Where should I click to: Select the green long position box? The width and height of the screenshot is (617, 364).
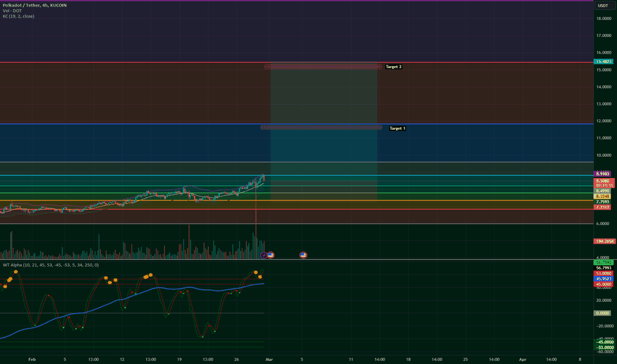(324, 122)
